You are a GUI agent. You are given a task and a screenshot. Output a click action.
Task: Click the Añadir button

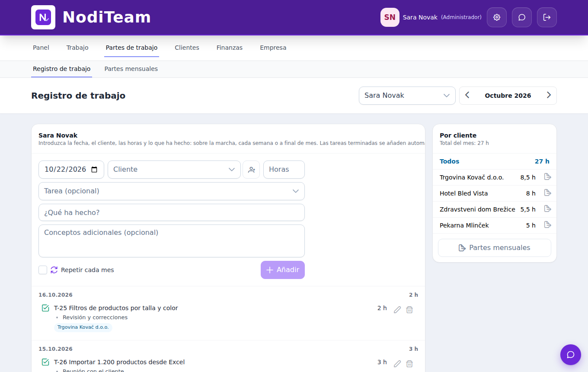pyautogui.click(x=283, y=270)
